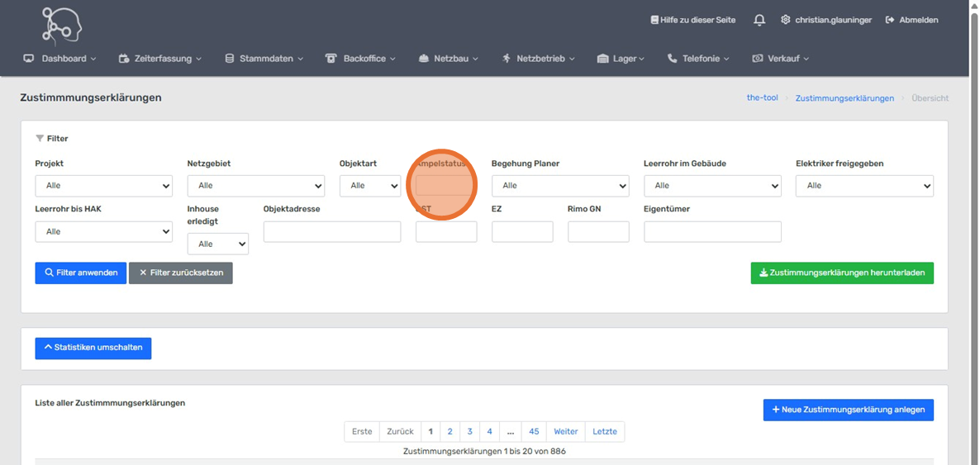Click the head logo icon
This screenshot has width=980, height=465.
coord(62,26)
